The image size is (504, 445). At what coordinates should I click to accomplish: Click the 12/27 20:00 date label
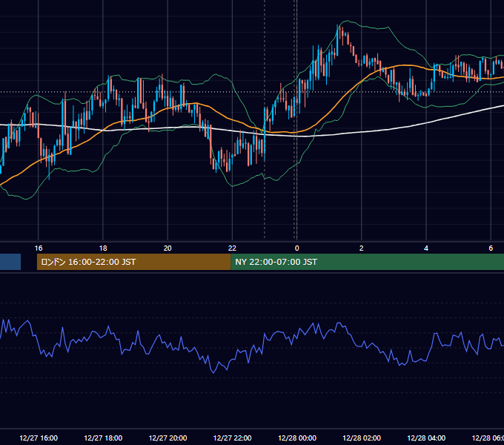[x=168, y=438]
